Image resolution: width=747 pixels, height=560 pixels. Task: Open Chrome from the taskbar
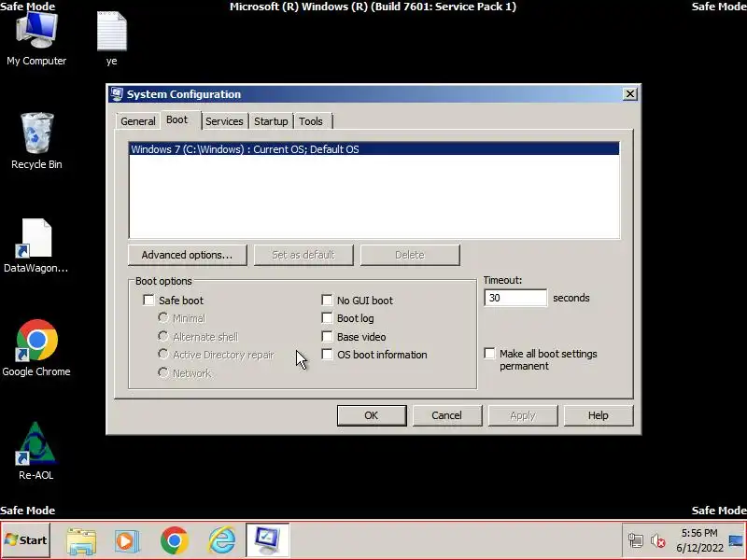174,540
